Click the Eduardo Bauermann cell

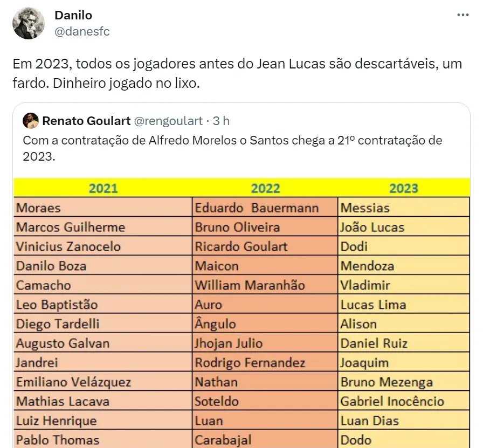257,208
